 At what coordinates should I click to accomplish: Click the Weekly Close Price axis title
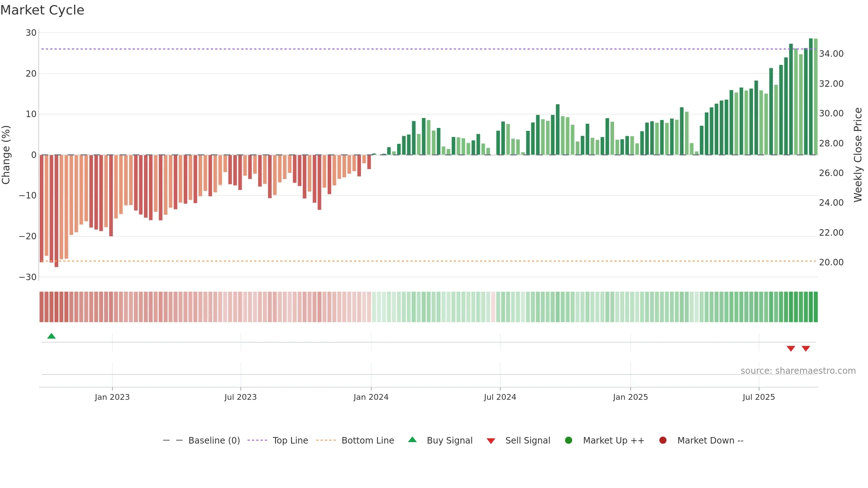coord(858,155)
